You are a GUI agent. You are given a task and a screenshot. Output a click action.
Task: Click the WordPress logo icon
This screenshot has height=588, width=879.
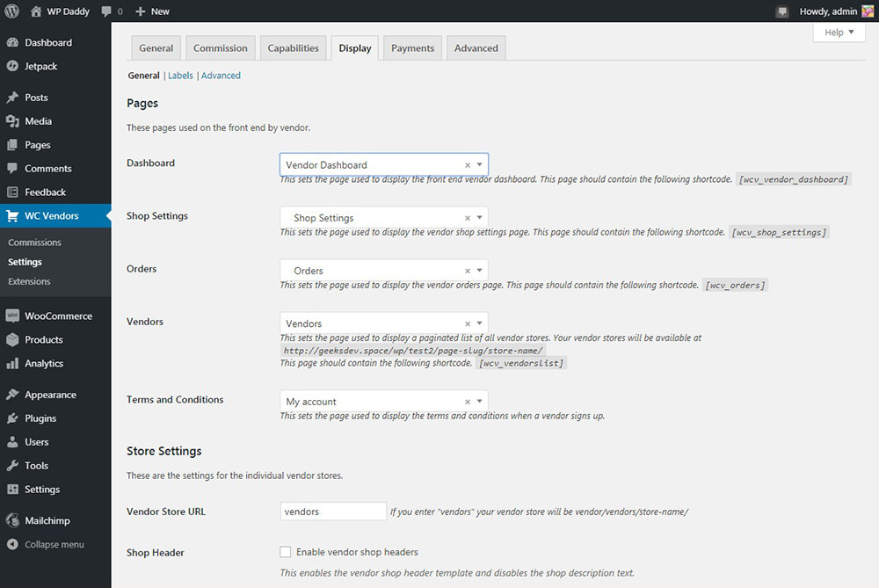pos(11,11)
